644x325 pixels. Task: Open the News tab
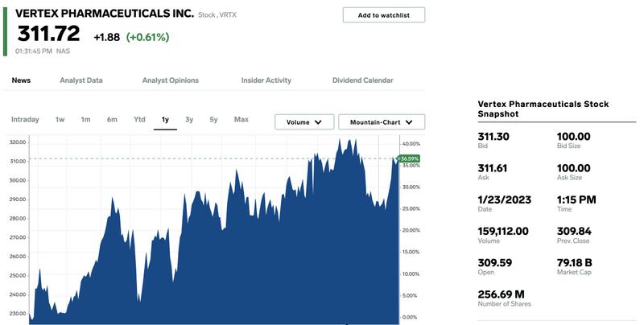[x=21, y=80]
